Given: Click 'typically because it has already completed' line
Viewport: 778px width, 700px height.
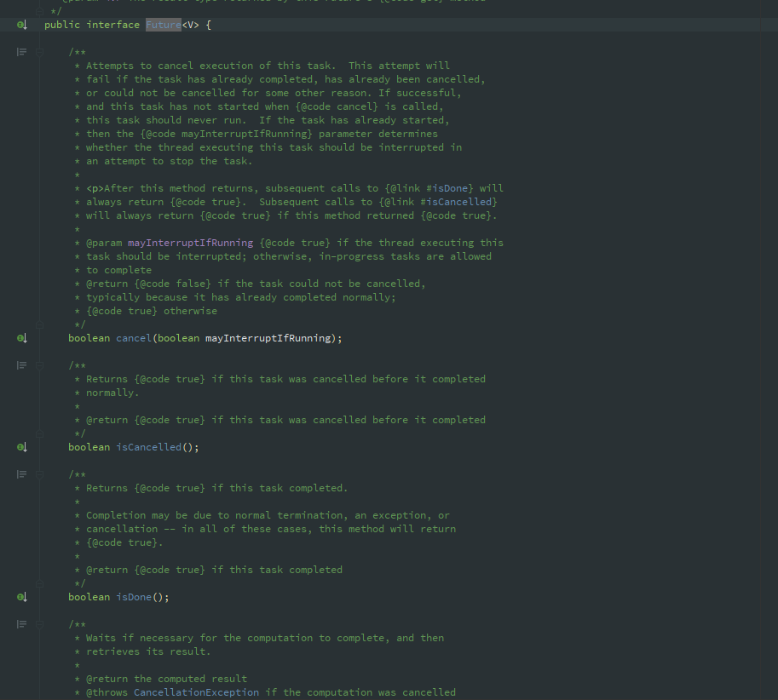Looking at the screenshot, I should click(x=240, y=297).
